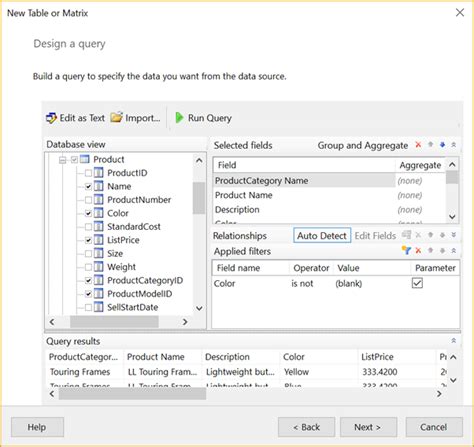Toggle Group and Aggregate option
This screenshot has height=447, width=474.
pyautogui.click(x=363, y=145)
